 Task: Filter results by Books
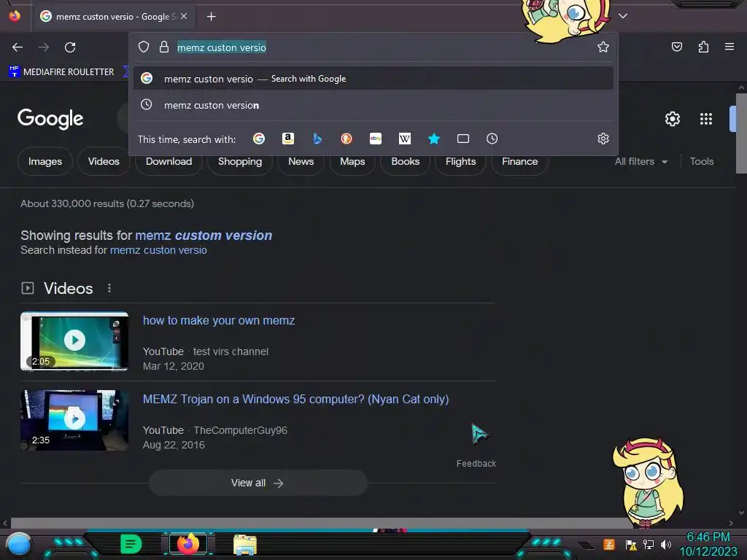tap(406, 161)
